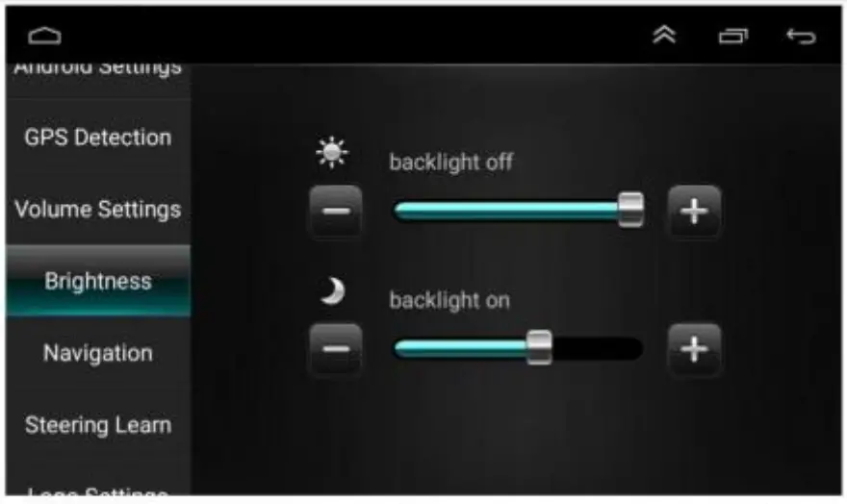This screenshot has width=847, height=504.
Task: Click the moon night brightness icon
Action: 332,291
